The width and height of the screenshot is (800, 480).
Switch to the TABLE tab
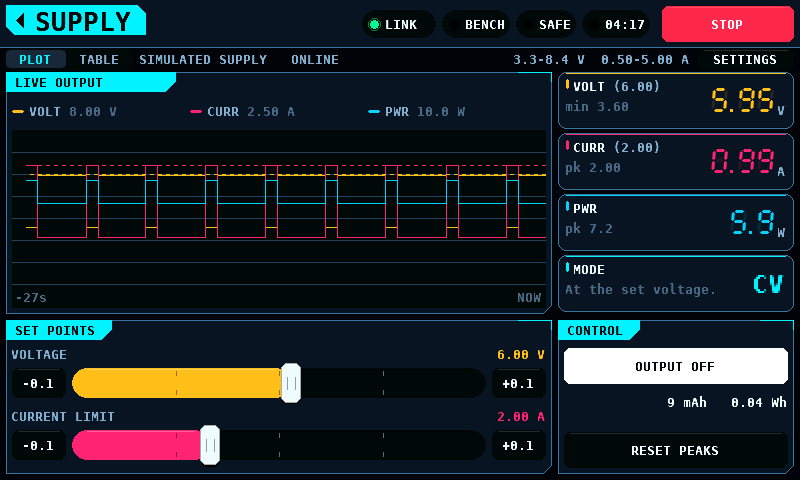(x=99, y=60)
